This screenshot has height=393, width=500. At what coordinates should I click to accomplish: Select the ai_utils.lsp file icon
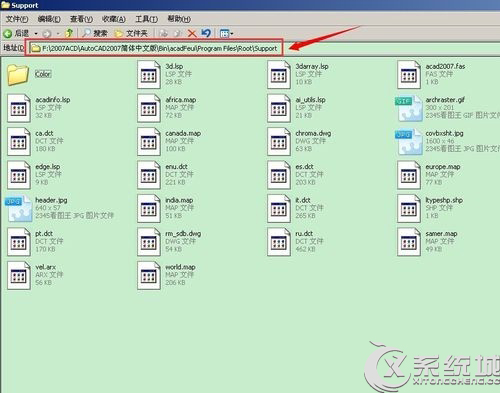point(279,108)
